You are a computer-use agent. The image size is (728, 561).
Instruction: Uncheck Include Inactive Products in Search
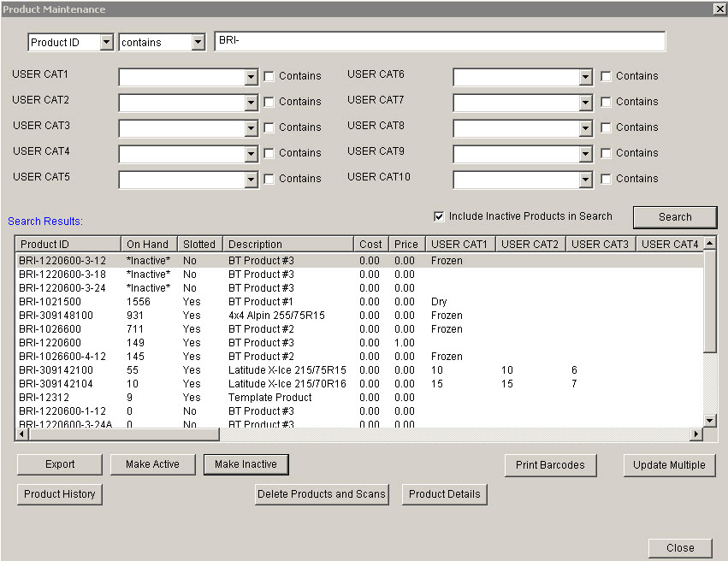(439, 216)
